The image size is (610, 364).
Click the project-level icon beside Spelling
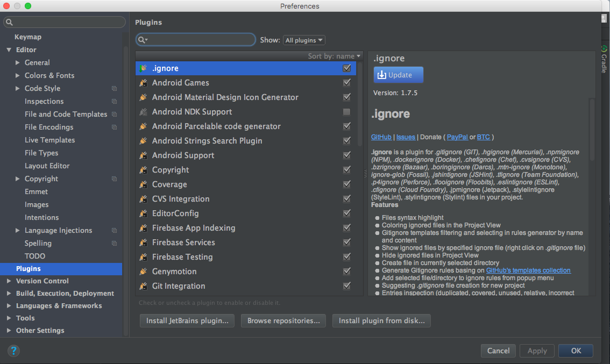(115, 244)
